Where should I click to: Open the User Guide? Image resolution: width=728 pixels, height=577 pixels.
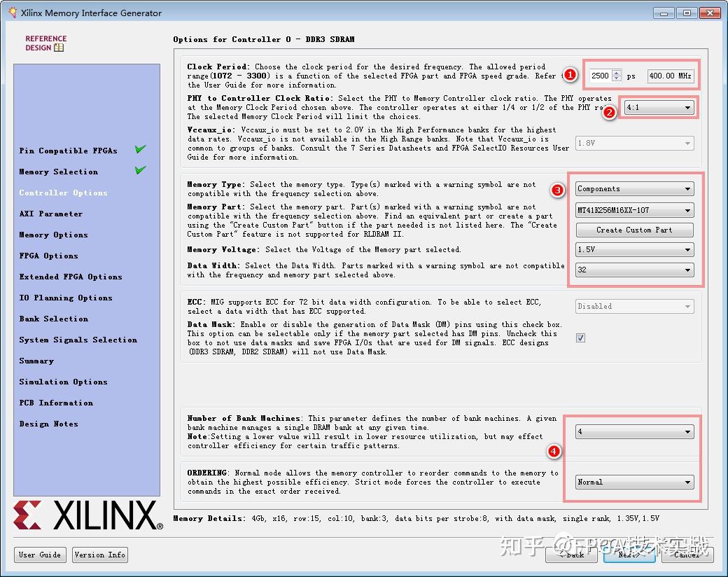point(40,555)
